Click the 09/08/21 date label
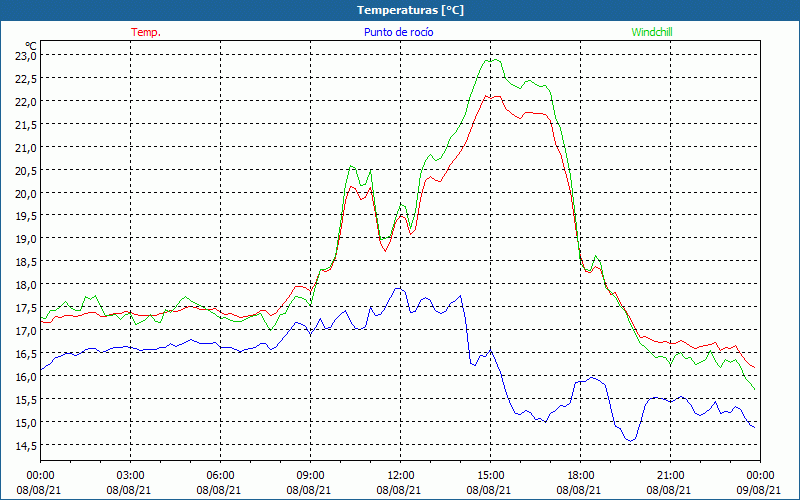The width and height of the screenshot is (800, 500). [759, 490]
